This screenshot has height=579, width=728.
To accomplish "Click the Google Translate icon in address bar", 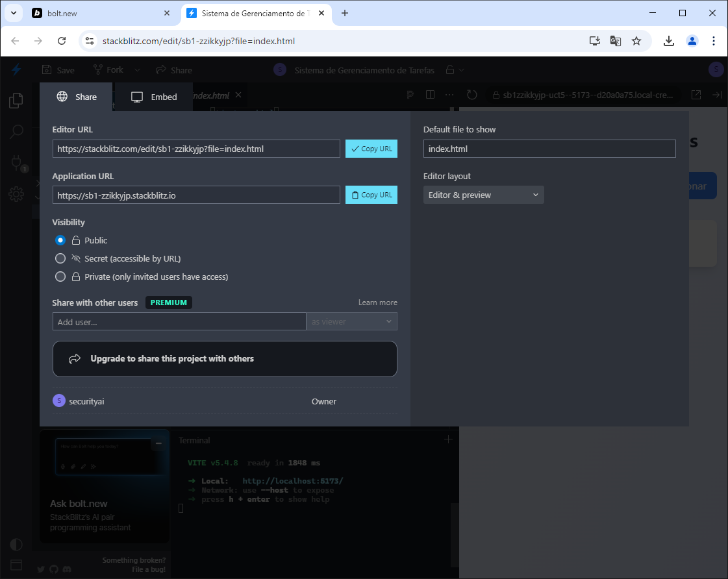I will [x=616, y=41].
